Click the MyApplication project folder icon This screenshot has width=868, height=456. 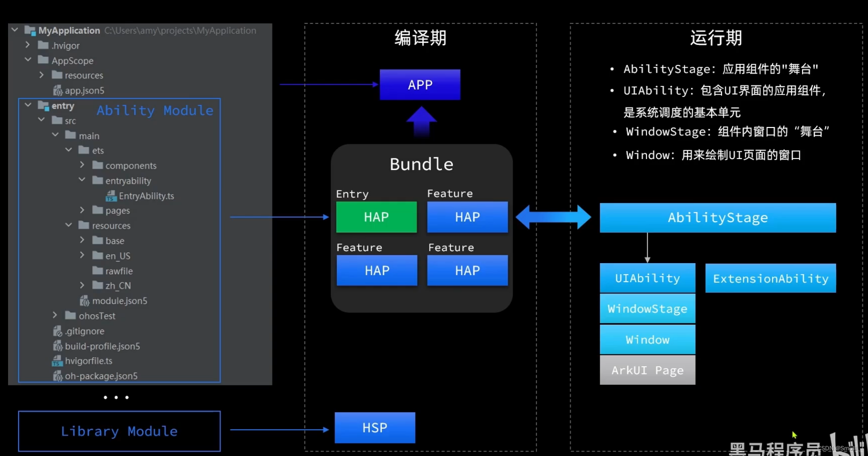(x=30, y=31)
